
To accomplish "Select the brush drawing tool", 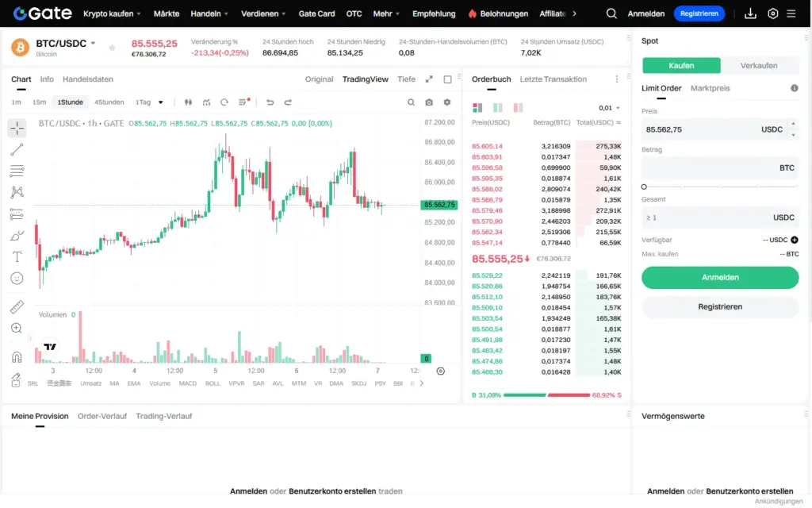I will 17,236.
